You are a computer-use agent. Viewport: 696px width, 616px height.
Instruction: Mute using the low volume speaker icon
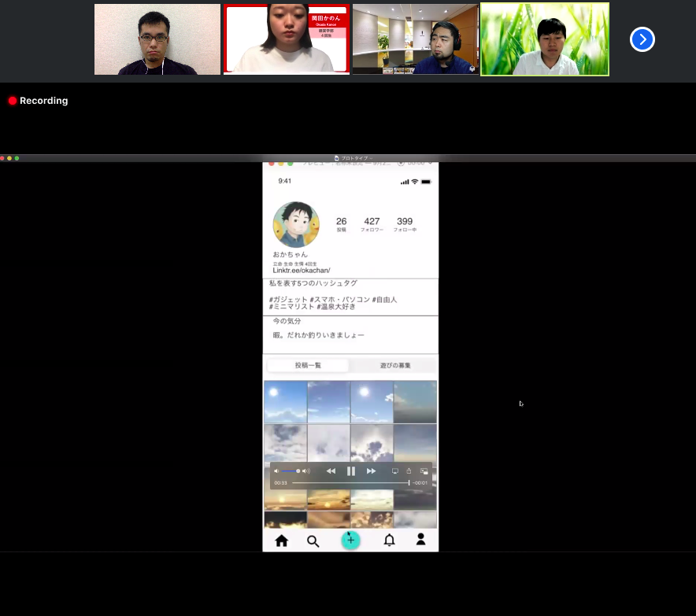pyautogui.click(x=276, y=471)
